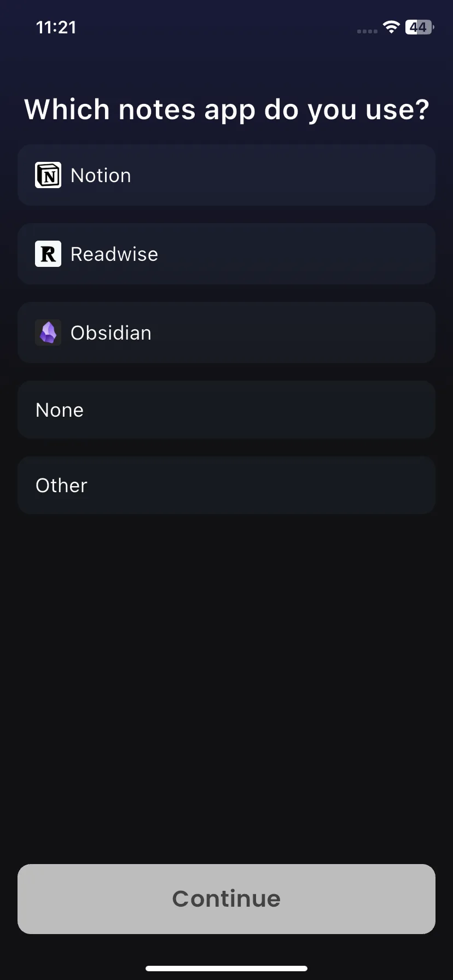Screen dimensions: 453x980
Task: Tap the Wi-Fi status icon
Action: [391, 27]
